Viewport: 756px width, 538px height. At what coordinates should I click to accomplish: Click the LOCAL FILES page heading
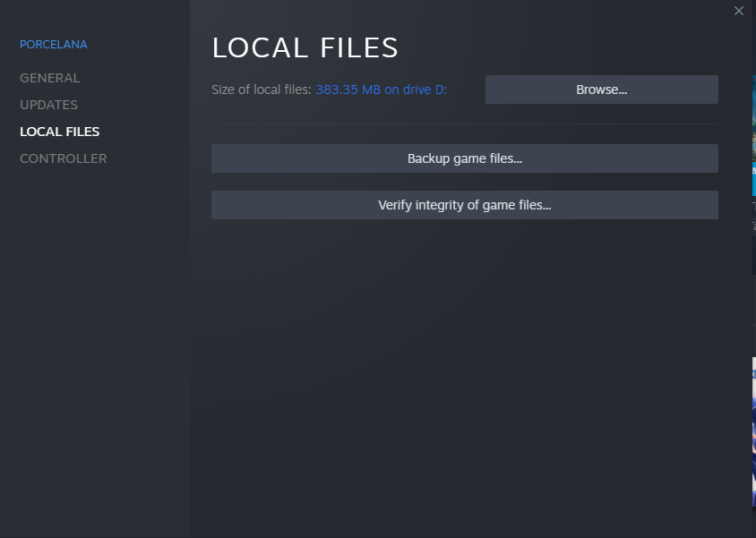click(305, 47)
